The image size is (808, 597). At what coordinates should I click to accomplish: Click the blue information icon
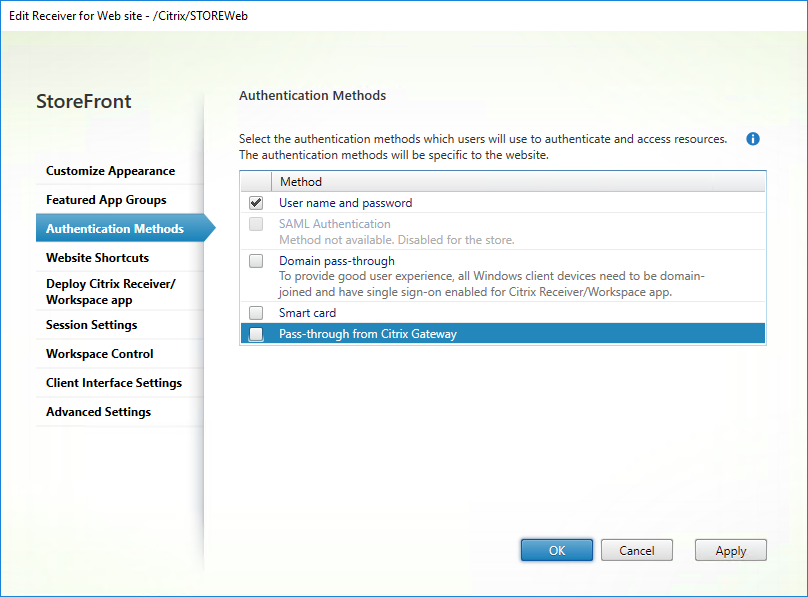pos(753,139)
